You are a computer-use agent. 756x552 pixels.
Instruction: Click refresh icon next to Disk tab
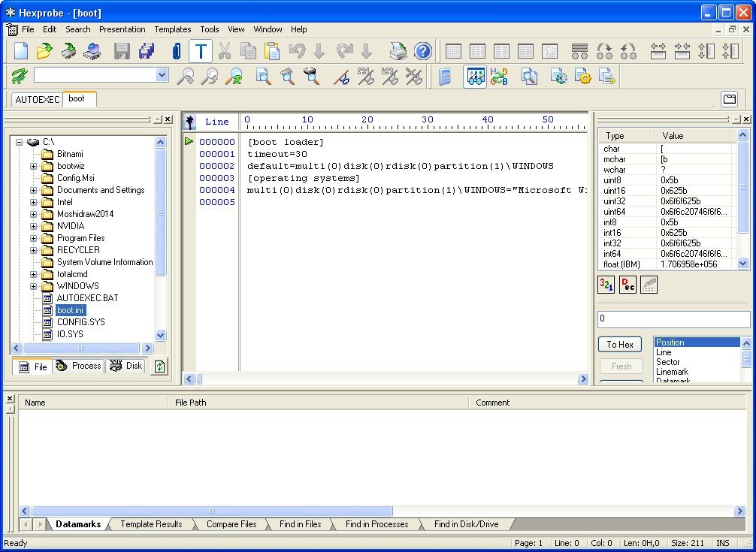coord(159,366)
